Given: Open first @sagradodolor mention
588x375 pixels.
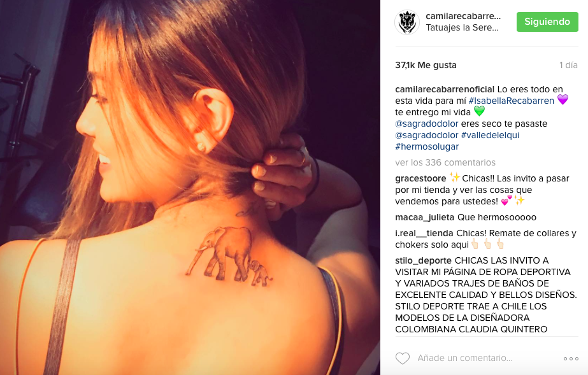Looking at the screenshot, I should click(x=427, y=124).
